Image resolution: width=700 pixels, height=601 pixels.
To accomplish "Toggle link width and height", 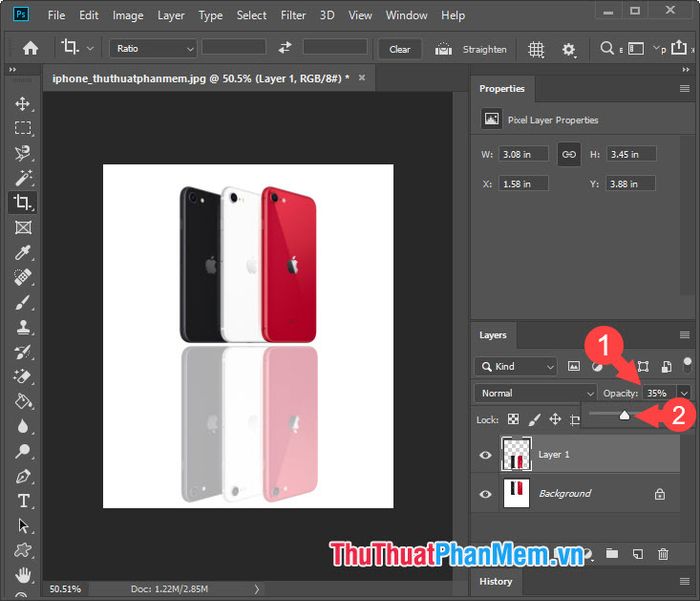I will (x=569, y=154).
